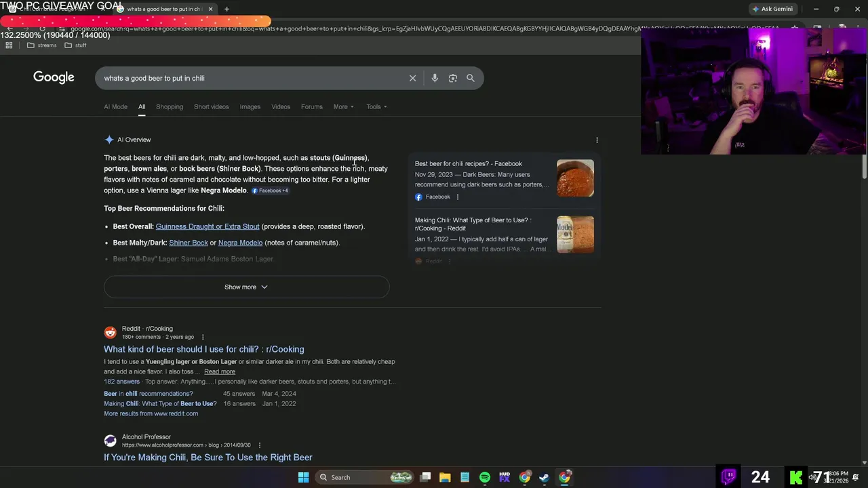This screenshot has width=868, height=488.
Task: Open Google Lens image search icon
Action: (453, 78)
